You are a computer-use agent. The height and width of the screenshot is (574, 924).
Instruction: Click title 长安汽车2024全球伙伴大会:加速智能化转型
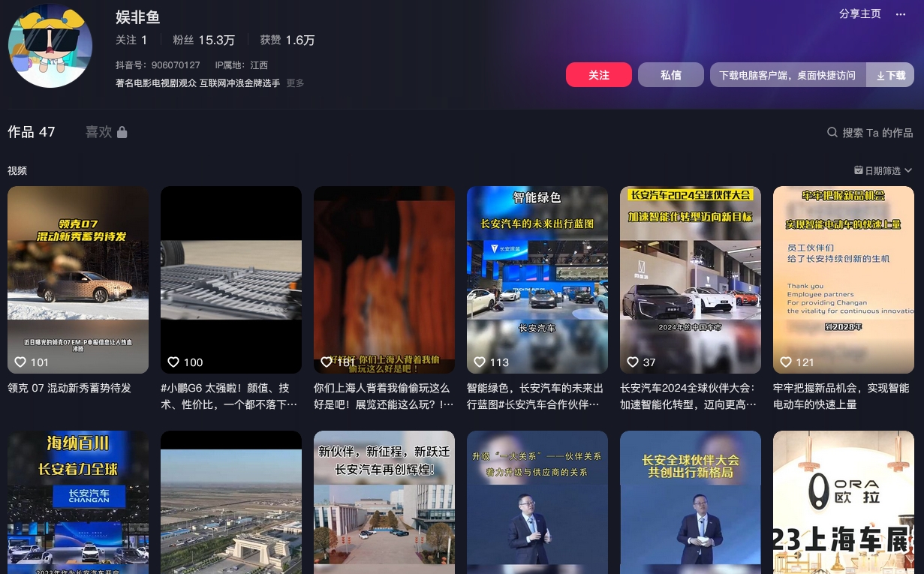click(x=688, y=396)
